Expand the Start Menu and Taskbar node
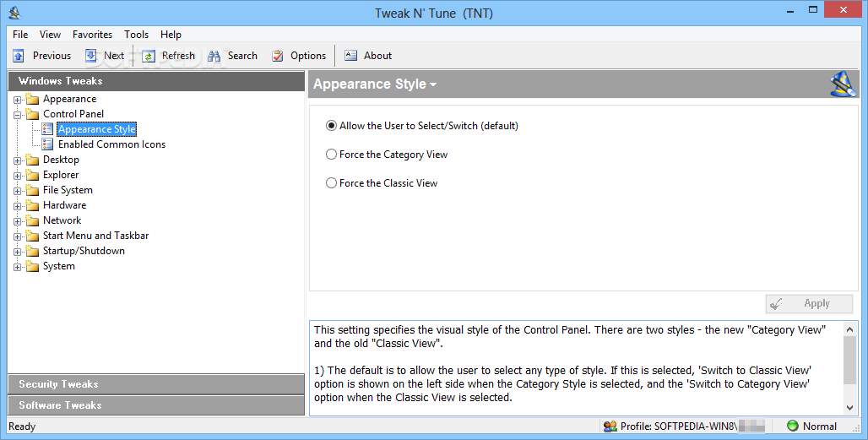 [x=17, y=236]
